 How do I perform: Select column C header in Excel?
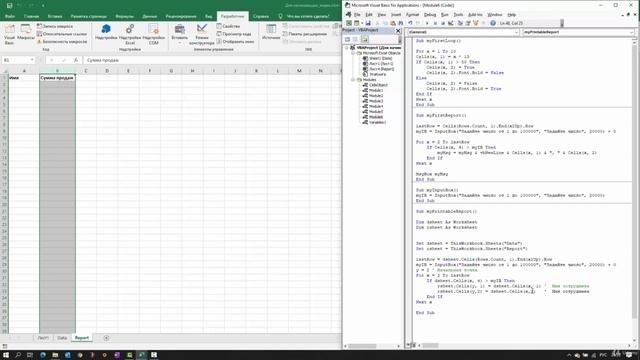tap(86, 71)
